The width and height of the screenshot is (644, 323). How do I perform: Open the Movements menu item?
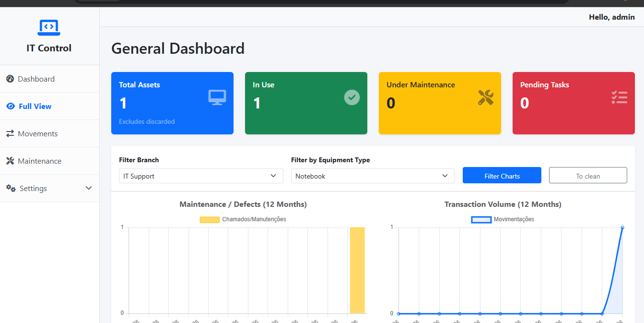point(37,133)
